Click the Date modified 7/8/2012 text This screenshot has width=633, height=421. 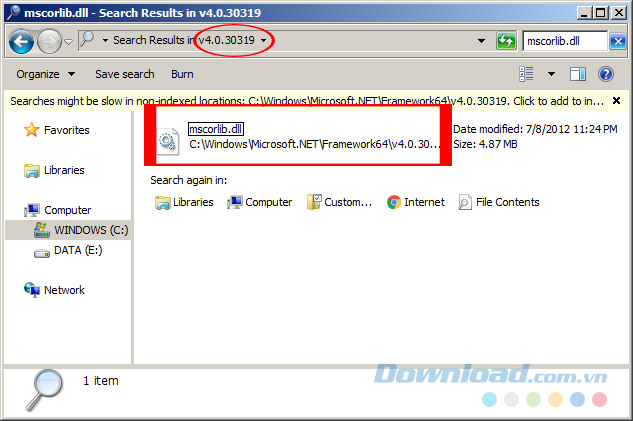coord(535,129)
